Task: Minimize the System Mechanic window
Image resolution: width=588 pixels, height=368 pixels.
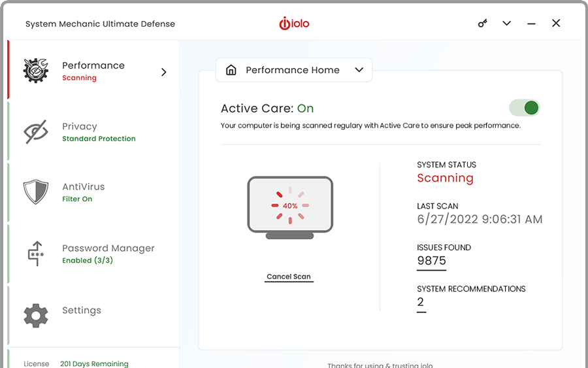Action: pyautogui.click(x=531, y=24)
